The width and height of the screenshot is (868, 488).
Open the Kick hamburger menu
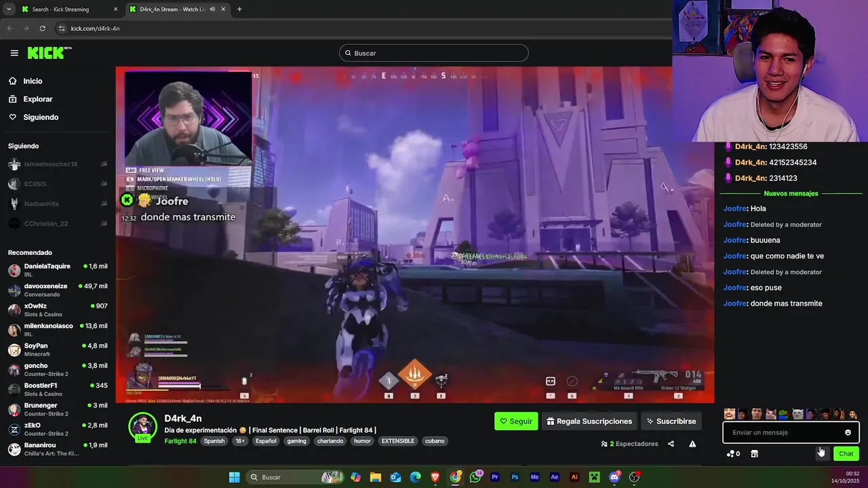14,53
